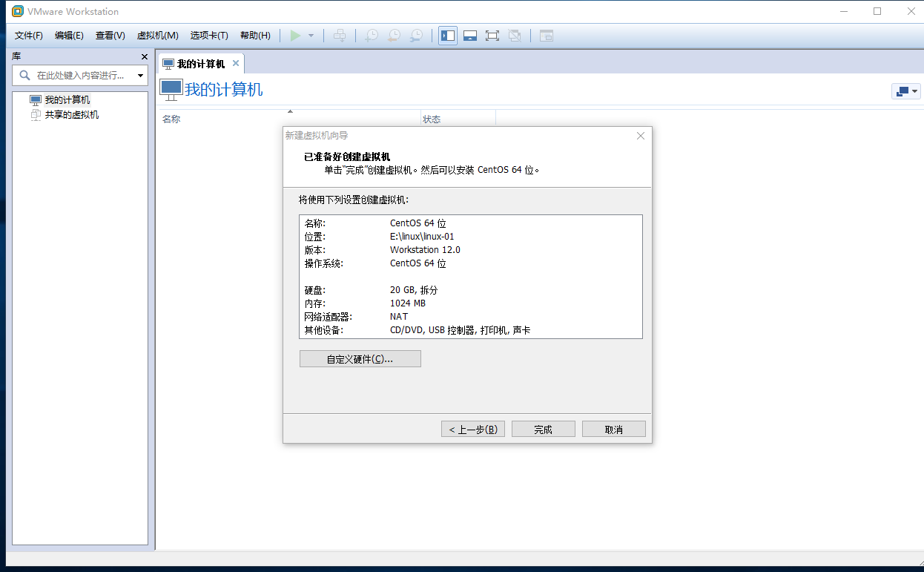Click the '已准备好创建虚拟机' wizard heading

pyautogui.click(x=347, y=157)
